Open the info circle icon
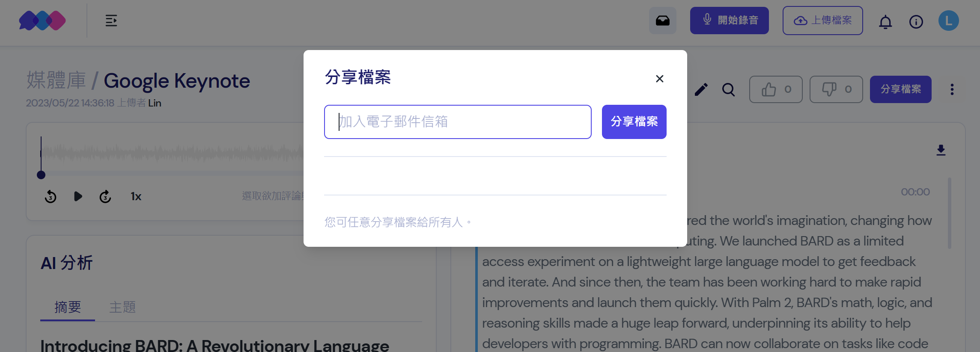980x352 pixels. [916, 21]
